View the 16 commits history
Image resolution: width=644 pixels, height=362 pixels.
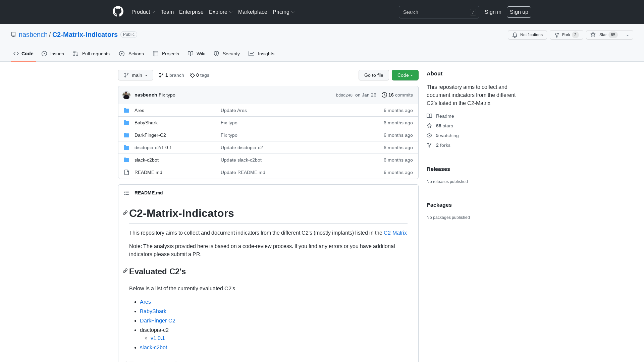click(x=397, y=95)
